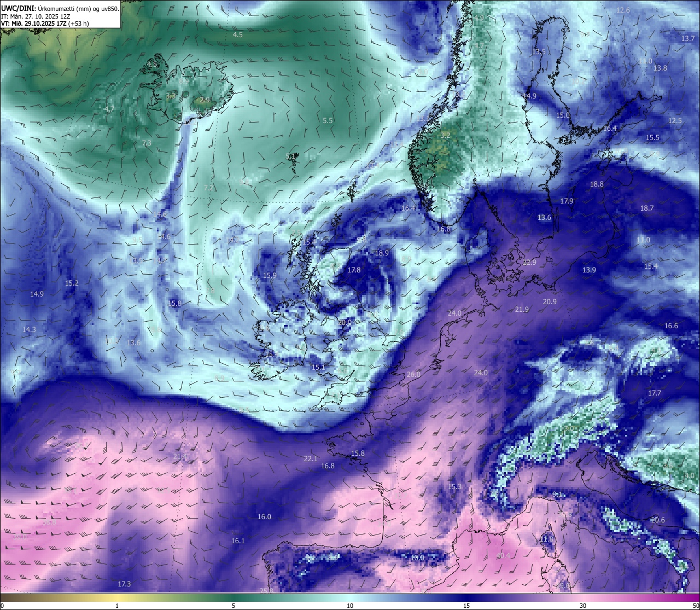The width and height of the screenshot is (700, 610).
Task: Click the map value "2.9" over Iceland
Action: coord(205,100)
